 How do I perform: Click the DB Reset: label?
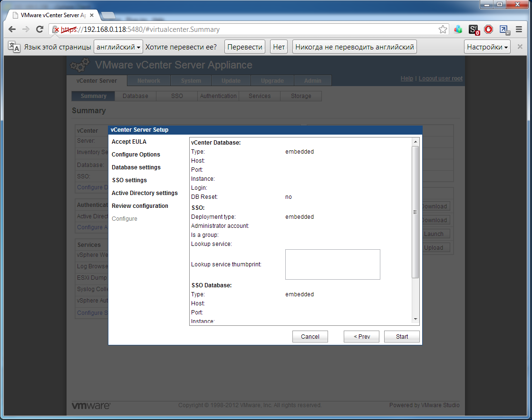coord(204,197)
